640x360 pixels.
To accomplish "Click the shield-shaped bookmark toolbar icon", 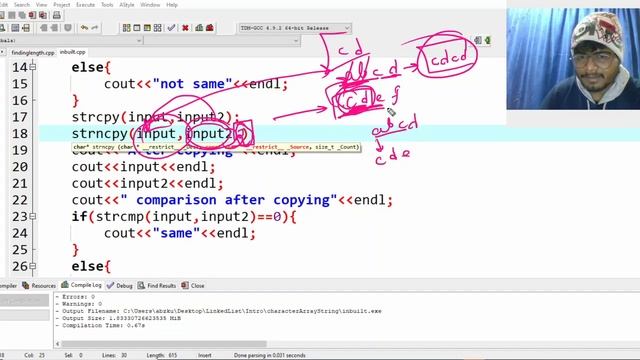I will pyautogui.click(x=68, y=28).
